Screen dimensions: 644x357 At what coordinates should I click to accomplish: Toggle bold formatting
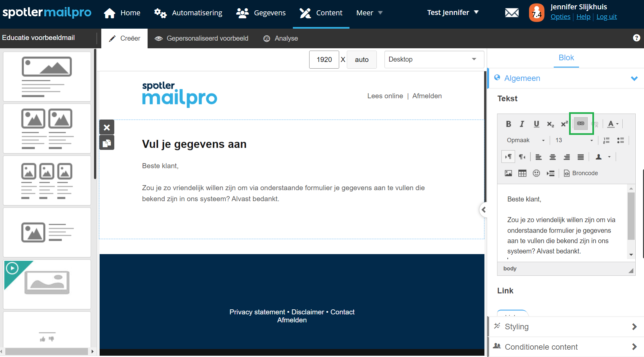(508, 124)
